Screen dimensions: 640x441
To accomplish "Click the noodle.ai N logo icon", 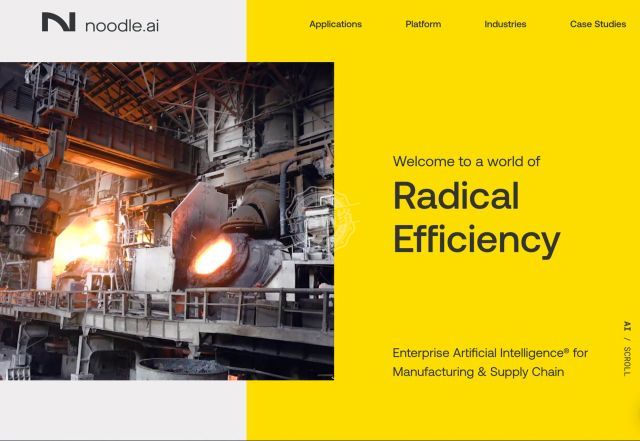I will click(x=58, y=22).
